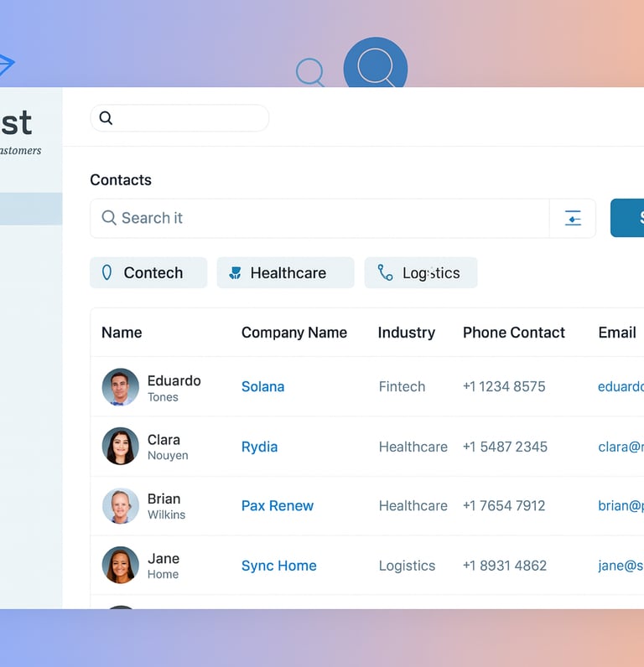Sort by the Phone Contact column header
This screenshot has height=667, width=644.
tap(514, 333)
